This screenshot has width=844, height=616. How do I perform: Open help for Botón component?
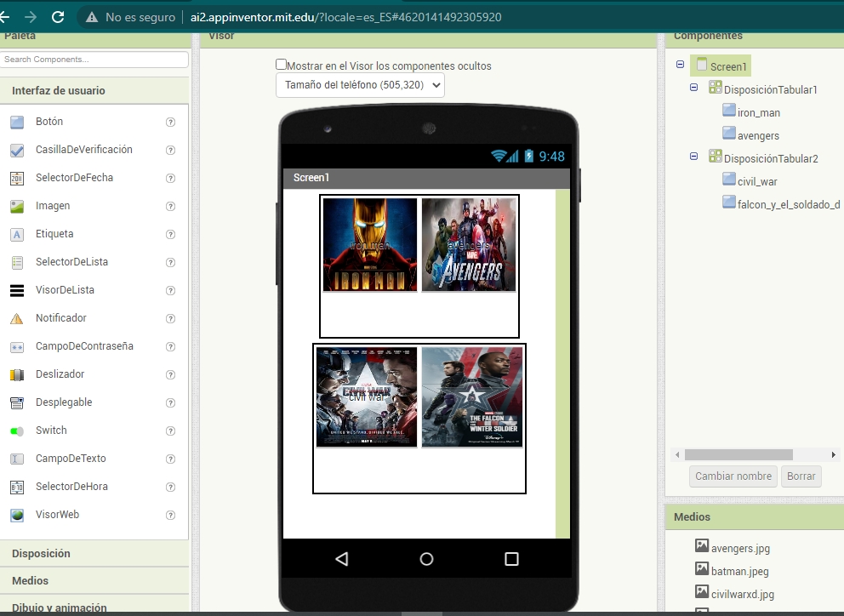pyautogui.click(x=171, y=123)
